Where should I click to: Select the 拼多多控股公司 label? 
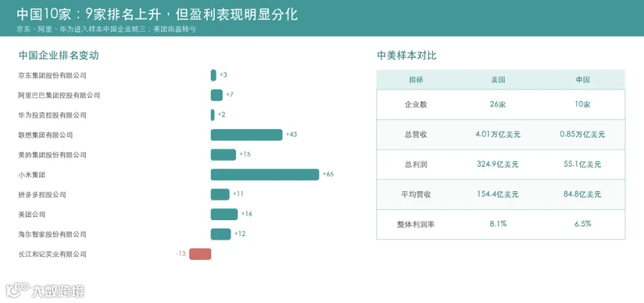[42, 194]
